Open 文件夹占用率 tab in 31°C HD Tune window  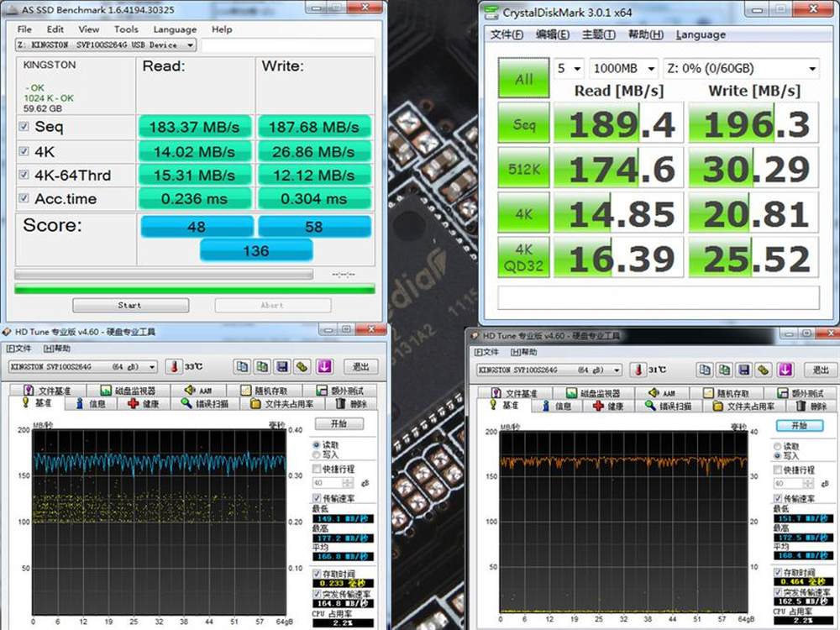click(x=744, y=406)
